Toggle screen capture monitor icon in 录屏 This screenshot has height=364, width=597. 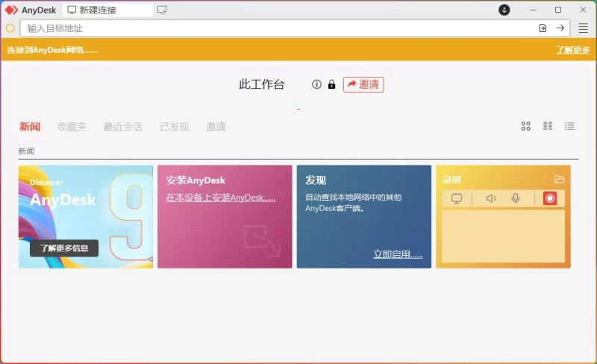tap(457, 198)
